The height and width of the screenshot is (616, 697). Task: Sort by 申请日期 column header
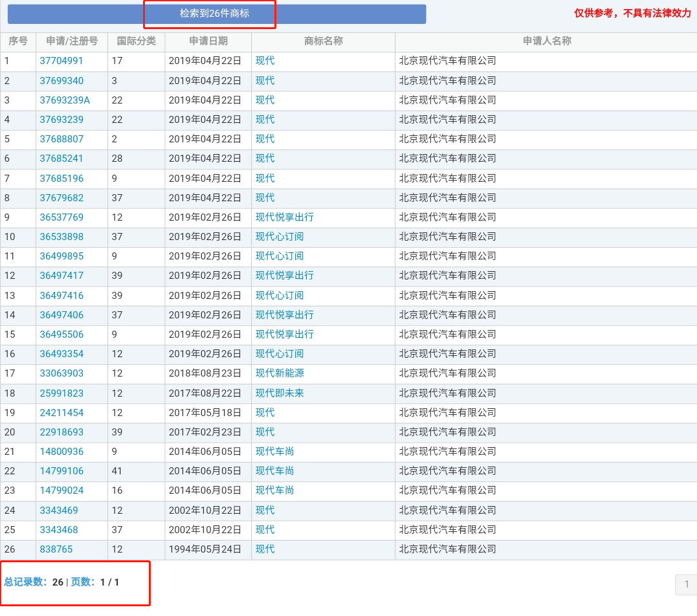208,41
